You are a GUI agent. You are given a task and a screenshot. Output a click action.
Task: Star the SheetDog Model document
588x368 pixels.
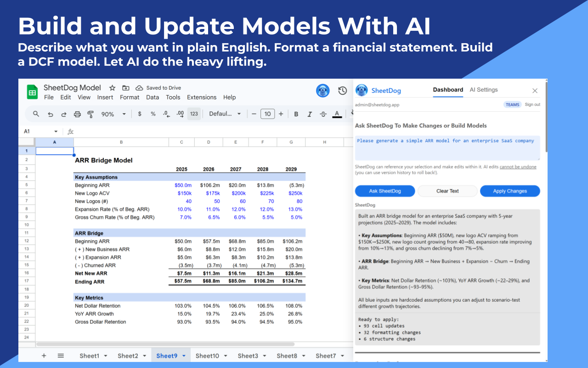click(x=112, y=88)
